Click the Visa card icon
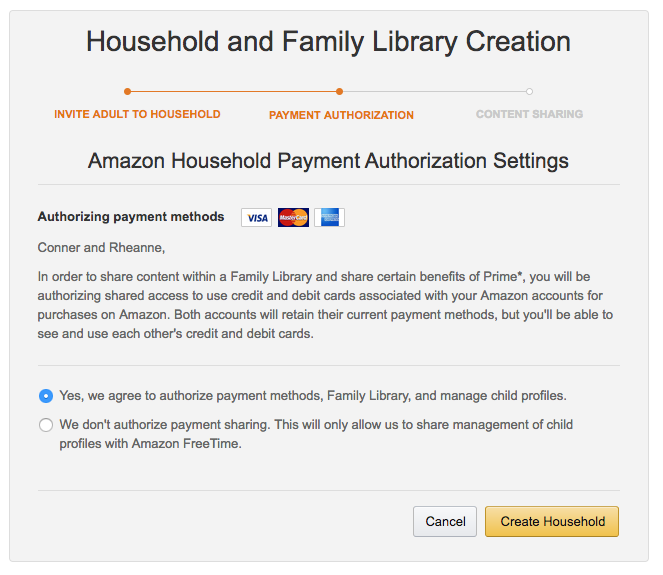 click(257, 217)
